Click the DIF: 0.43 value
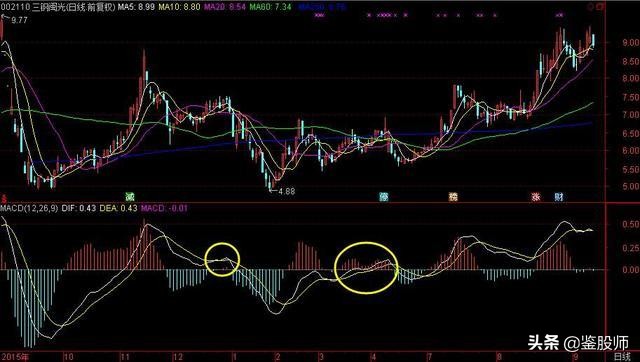 click(x=79, y=208)
